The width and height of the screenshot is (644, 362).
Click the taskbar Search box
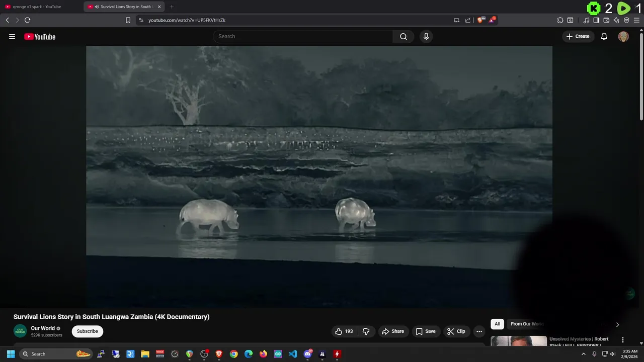pos(56,354)
